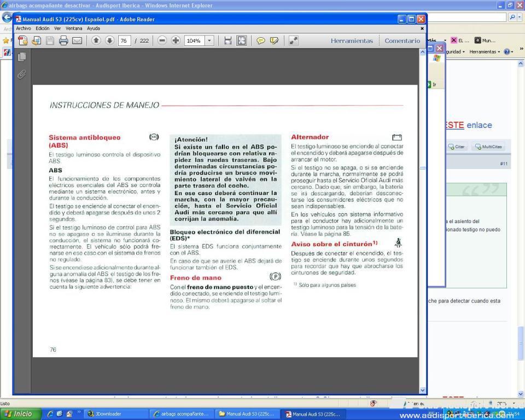Viewport: 525px width, 420px height.
Task: Click the Citar button in browser page
Action: click(456, 147)
